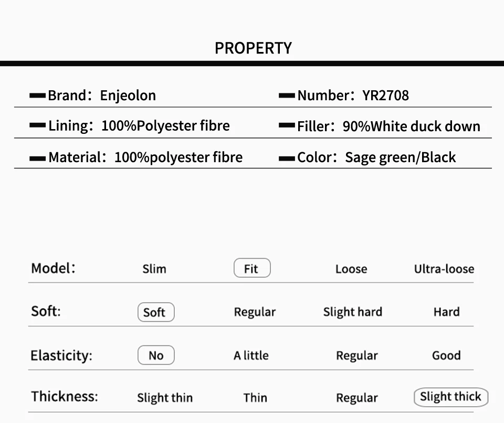
Task: Click Regular in the Soft row
Action: coord(255,312)
